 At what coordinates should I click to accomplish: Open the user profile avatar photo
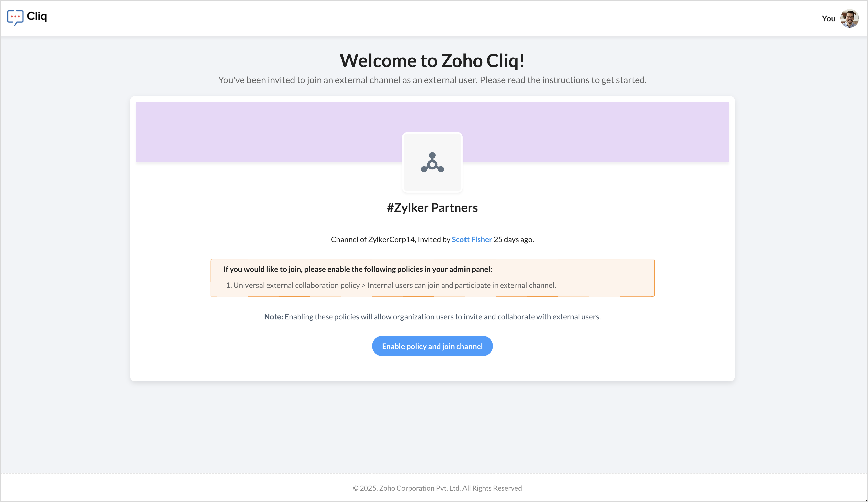[x=849, y=18]
